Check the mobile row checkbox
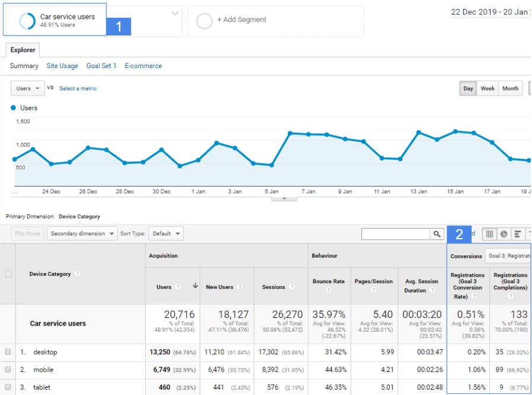 click(x=8, y=369)
